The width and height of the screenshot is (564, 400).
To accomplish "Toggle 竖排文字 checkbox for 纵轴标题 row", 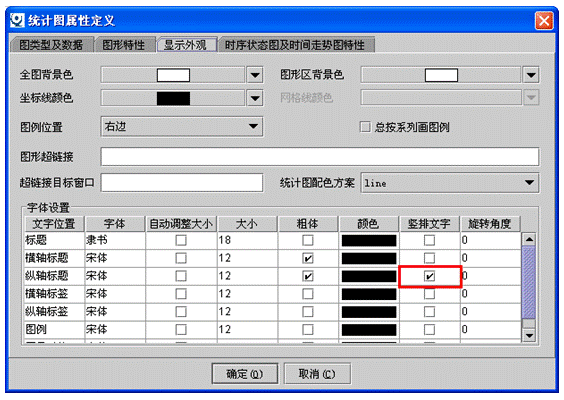I will [x=429, y=276].
